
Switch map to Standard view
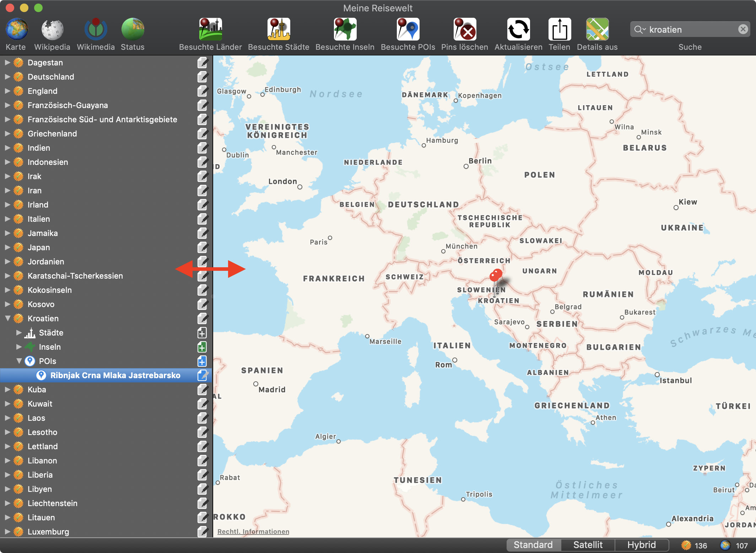(x=533, y=545)
